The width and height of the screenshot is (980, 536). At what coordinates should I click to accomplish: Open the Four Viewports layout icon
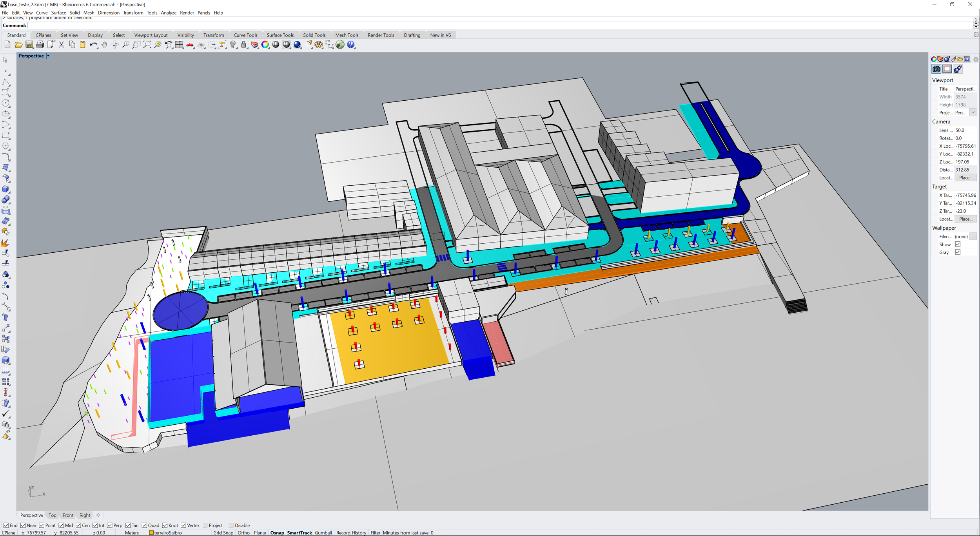tap(179, 45)
